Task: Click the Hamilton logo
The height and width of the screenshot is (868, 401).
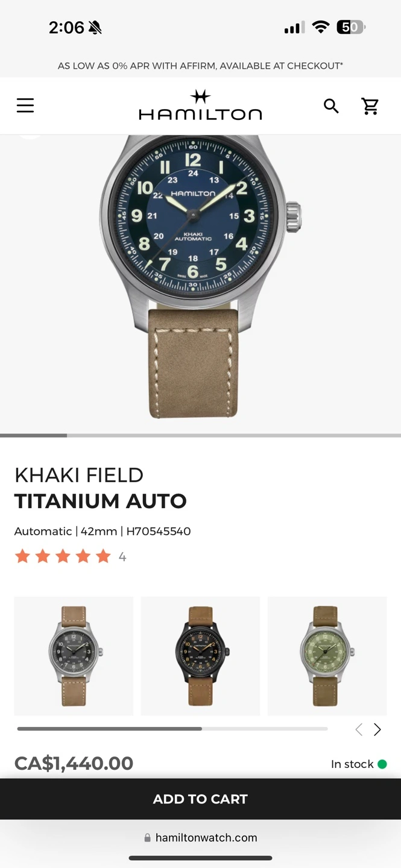Action: [200, 105]
